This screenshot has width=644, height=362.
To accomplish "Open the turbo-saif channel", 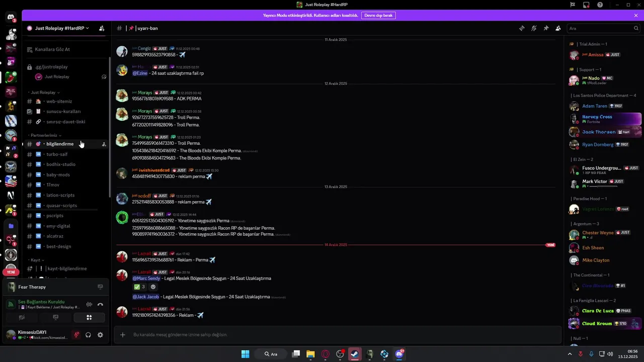I will click(65, 154).
